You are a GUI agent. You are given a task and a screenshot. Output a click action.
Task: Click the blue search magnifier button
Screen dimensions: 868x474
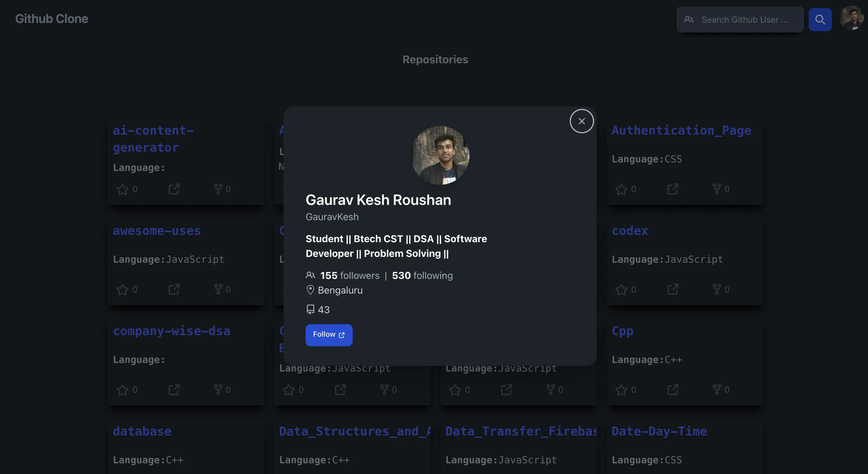coord(820,20)
